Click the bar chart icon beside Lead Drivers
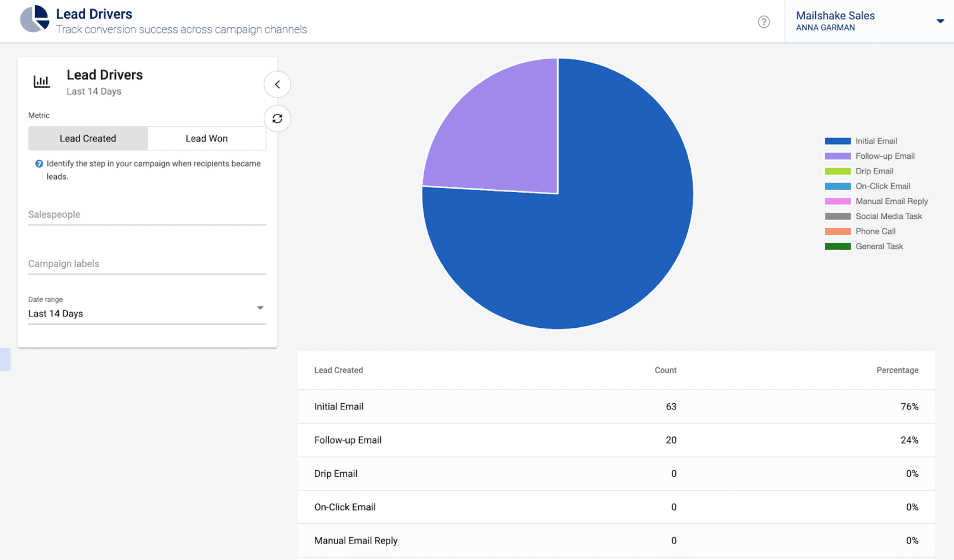This screenshot has width=954, height=560. coord(42,81)
